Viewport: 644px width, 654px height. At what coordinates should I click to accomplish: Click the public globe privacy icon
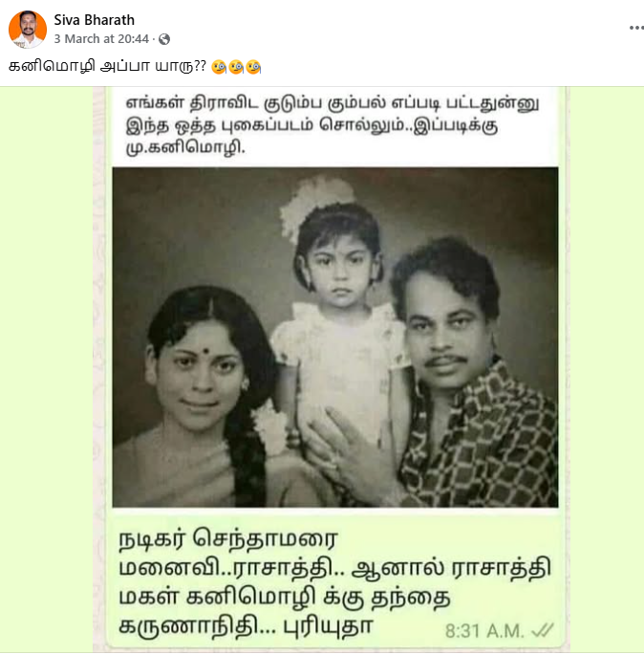(164, 39)
